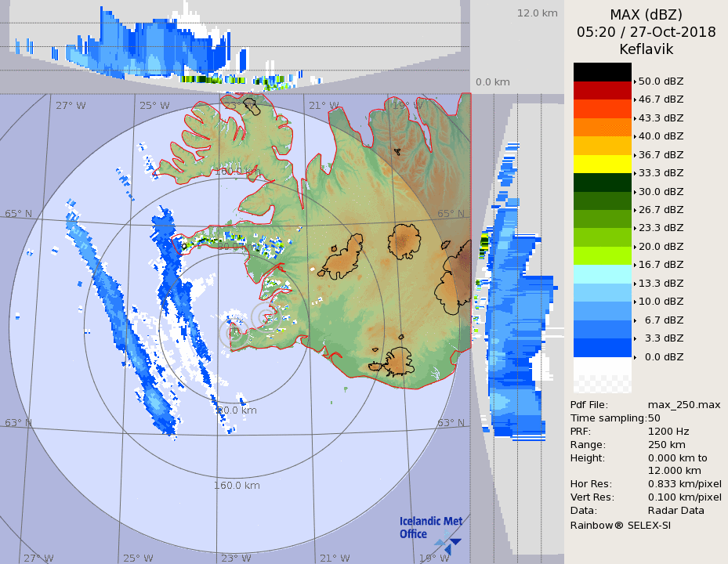Select the red 46.7 dBZ color swatch
728x564 pixels.
click(x=602, y=90)
